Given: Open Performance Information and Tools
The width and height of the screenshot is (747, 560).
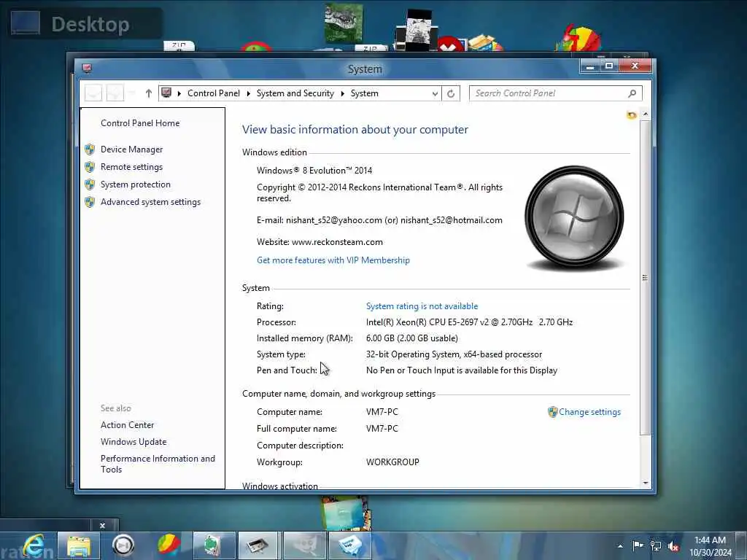Looking at the screenshot, I should pyautogui.click(x=158, y=464).
